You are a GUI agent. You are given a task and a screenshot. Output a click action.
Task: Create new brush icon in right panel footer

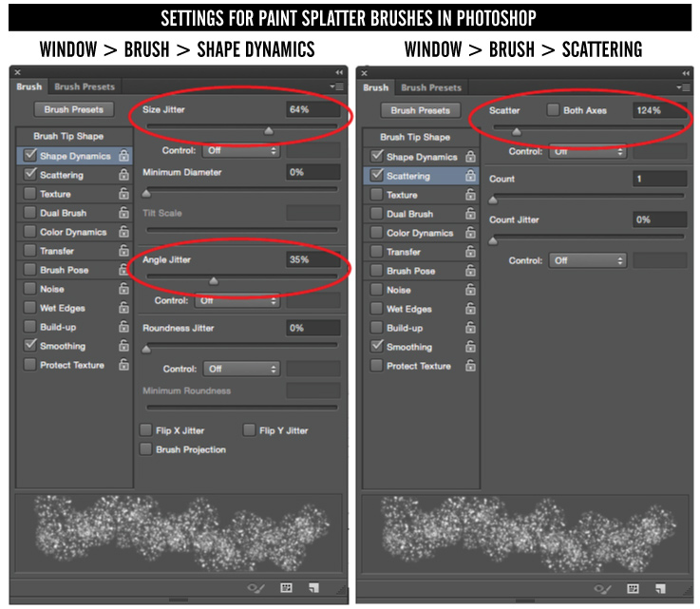point(661,588)
